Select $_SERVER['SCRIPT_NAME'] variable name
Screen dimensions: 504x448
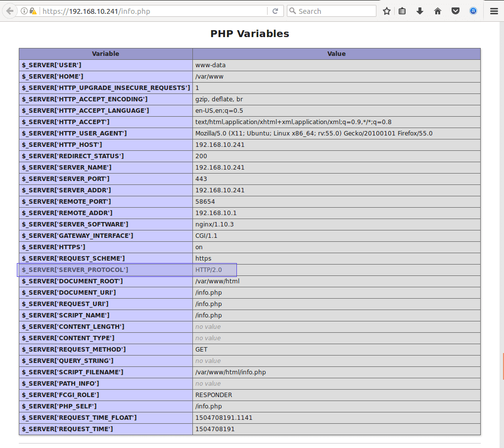coord(66,315)
